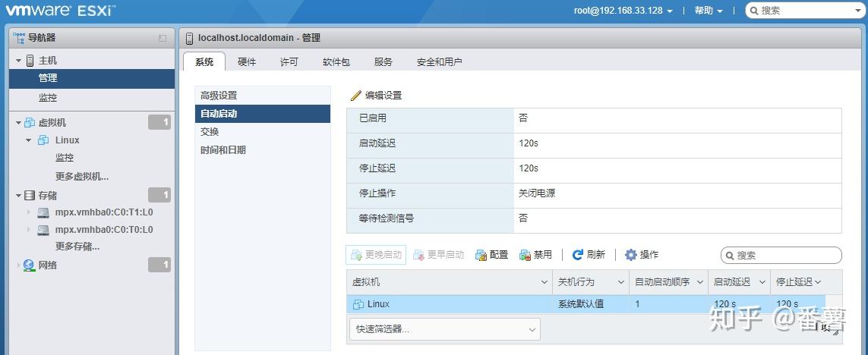Image resolution: width=868 pixels, height=355 pixels.
Task: Click the 编辑设置 button
Action: (377, 96)
